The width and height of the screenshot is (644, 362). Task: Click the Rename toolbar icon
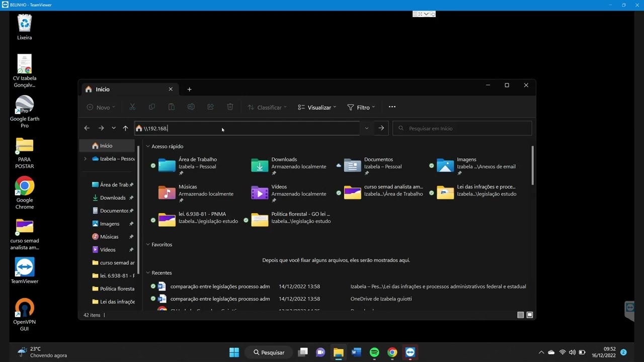point(191,107)
